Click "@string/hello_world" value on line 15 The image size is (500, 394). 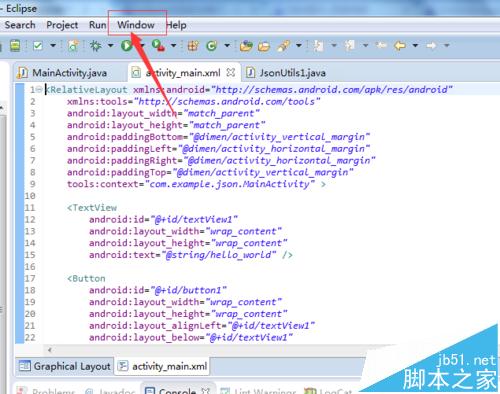pos(219,255)
